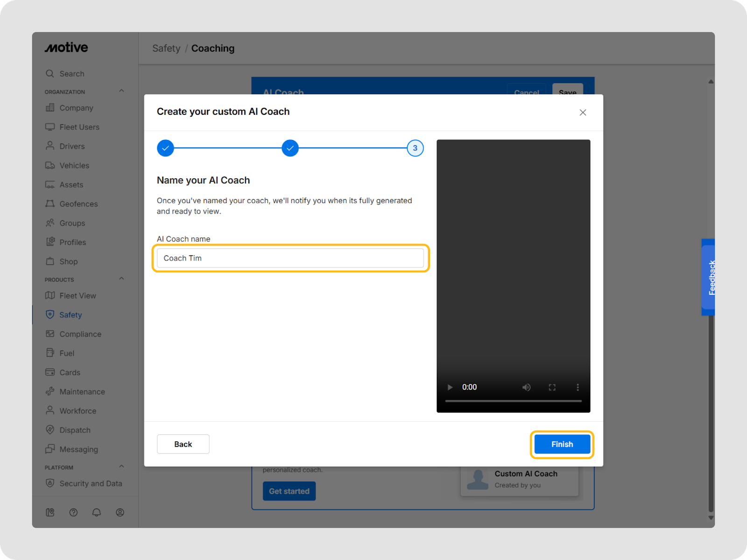Open video more options menu
Screen dimensions: 747x560
coord(578,387)
